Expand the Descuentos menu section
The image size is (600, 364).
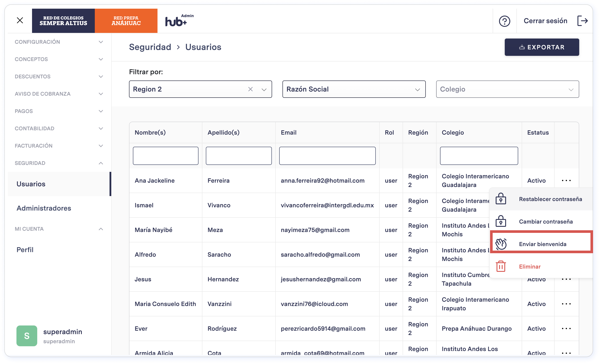[x=59, y=76]
